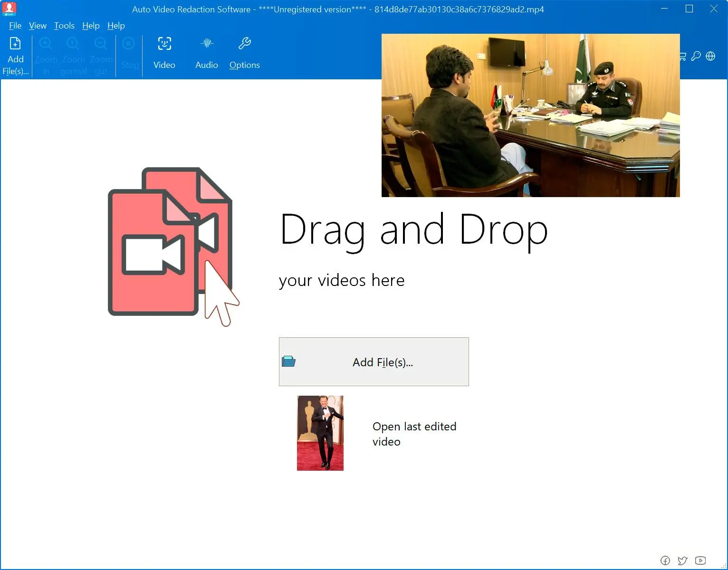Image resolution: width=728 pixels, height=570 pixels.
Task: Open the View menu
Action: (x=38, y=26)
